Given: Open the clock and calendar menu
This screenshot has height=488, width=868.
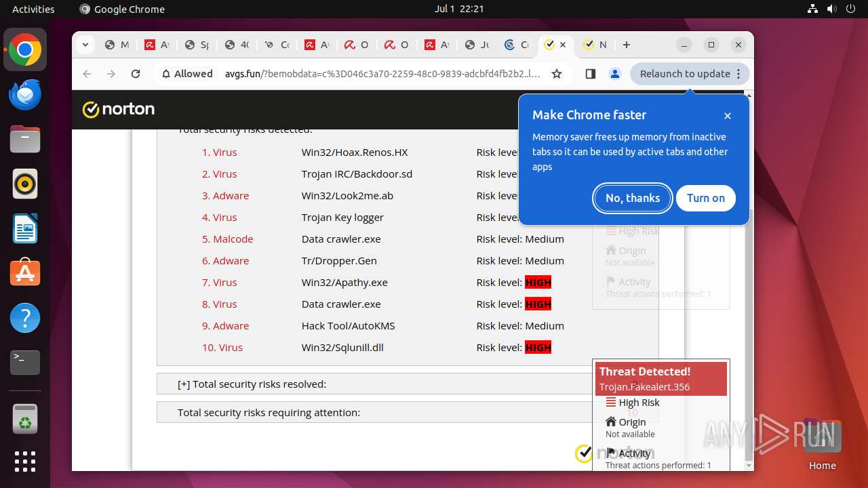Looking at the screenshot, I should [x=459, y=9].
